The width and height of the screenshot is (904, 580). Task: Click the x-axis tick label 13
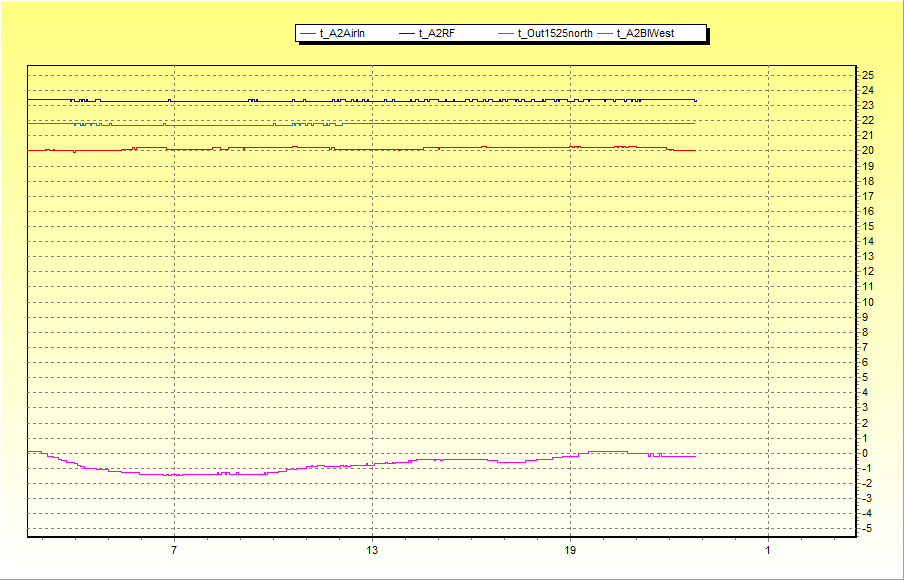[372, 551]
